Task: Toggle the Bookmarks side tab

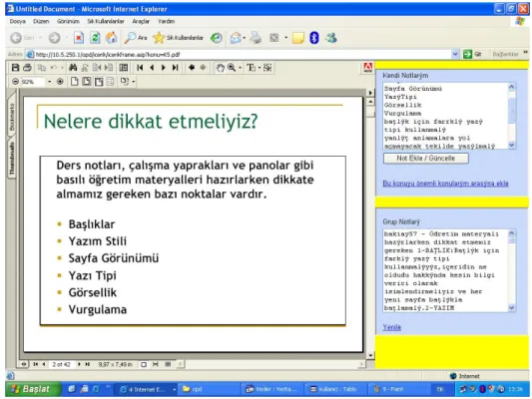Action: (12, 117)
